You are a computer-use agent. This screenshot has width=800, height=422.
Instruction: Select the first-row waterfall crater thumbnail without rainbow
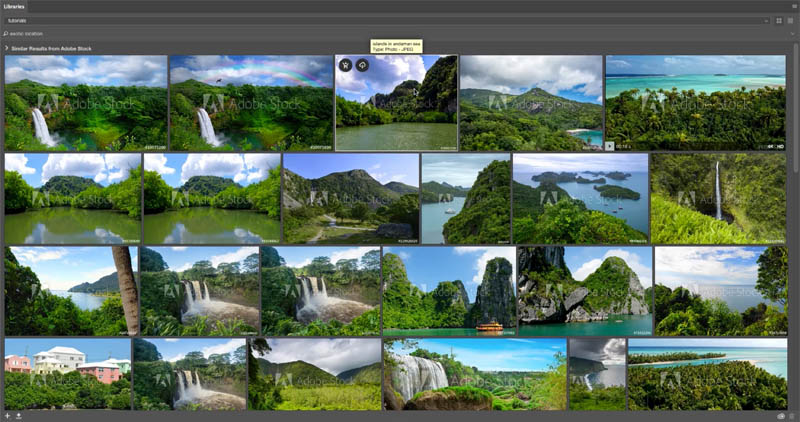[86, 103]
